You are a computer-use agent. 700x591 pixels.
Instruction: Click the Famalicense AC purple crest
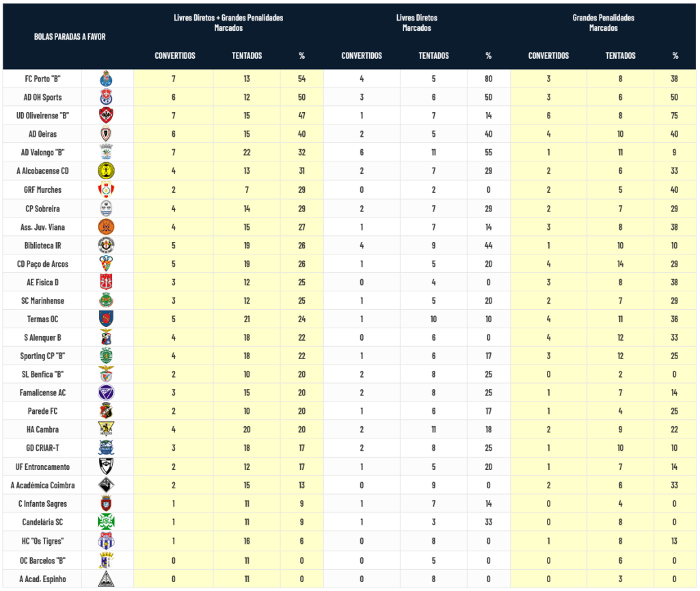point(106,393)
